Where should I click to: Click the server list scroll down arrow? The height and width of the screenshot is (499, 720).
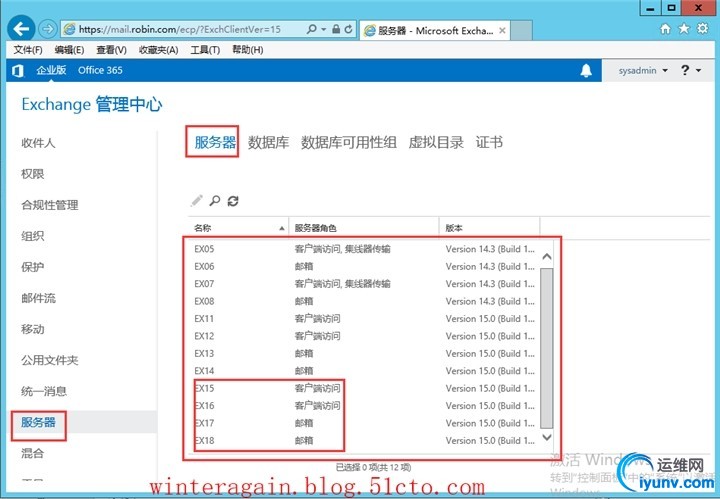(x=546, y=437)
